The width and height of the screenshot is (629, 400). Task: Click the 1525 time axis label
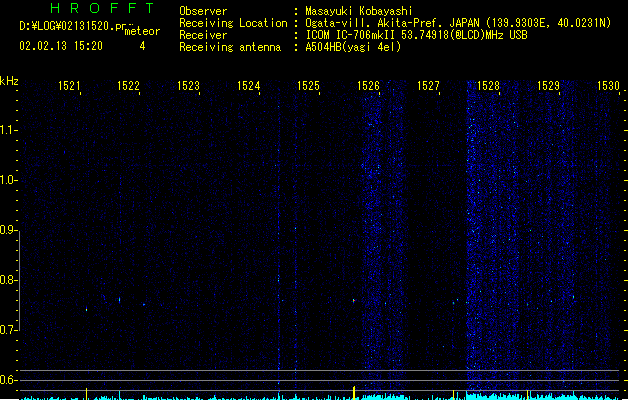(x=308, y=86)
